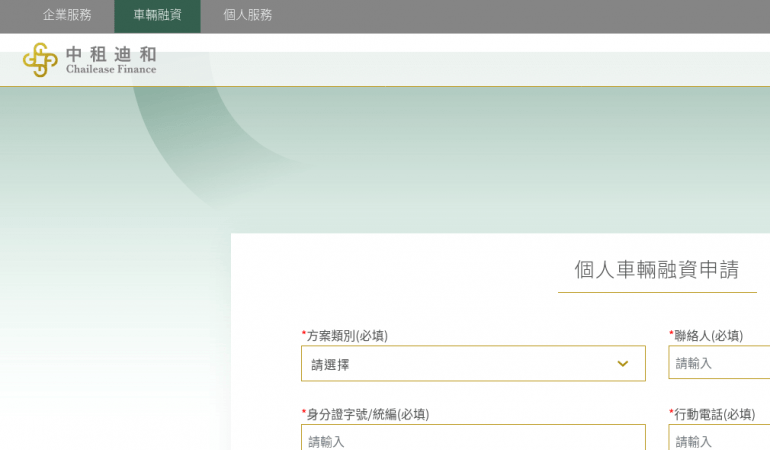Screen dimensions: 770x450
Task: Switch to the 個人服務 tab
Action: [248, 15]
